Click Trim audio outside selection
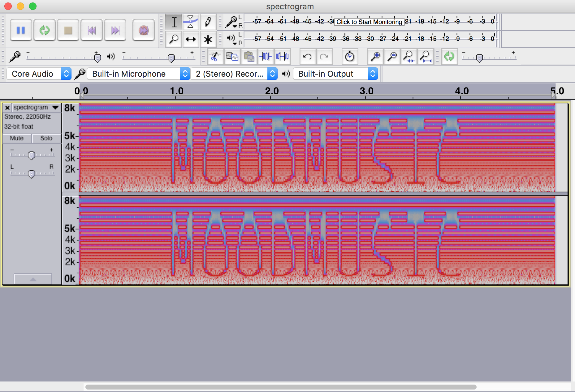The height and width of the screenshot is (392, 575). pyautogui.click(x=266, y=57)
